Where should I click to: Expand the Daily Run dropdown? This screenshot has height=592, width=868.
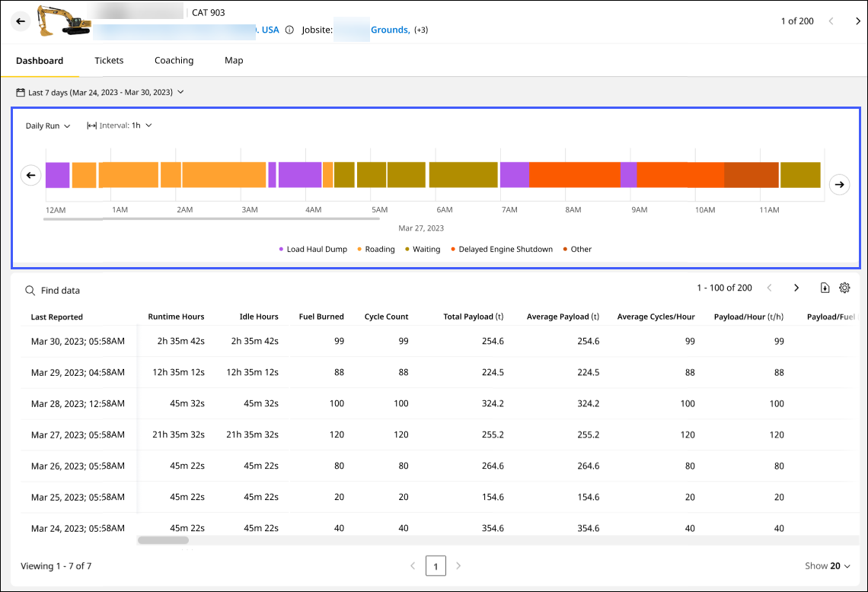[x=48, y=126]
